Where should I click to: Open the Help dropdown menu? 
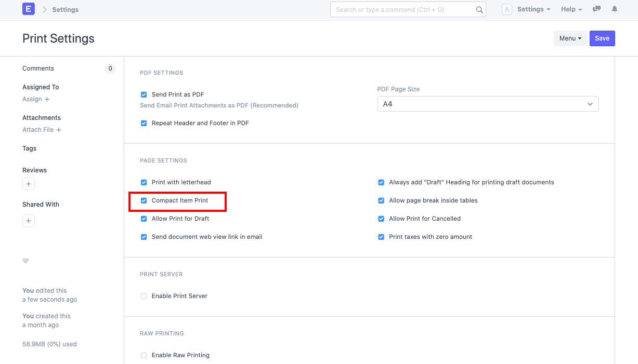571,9
